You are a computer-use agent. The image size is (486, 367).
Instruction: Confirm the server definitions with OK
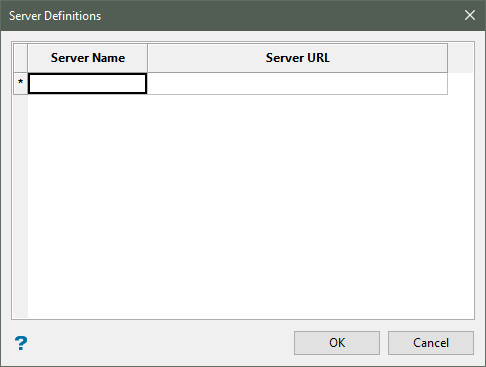[x=337, y=343]
